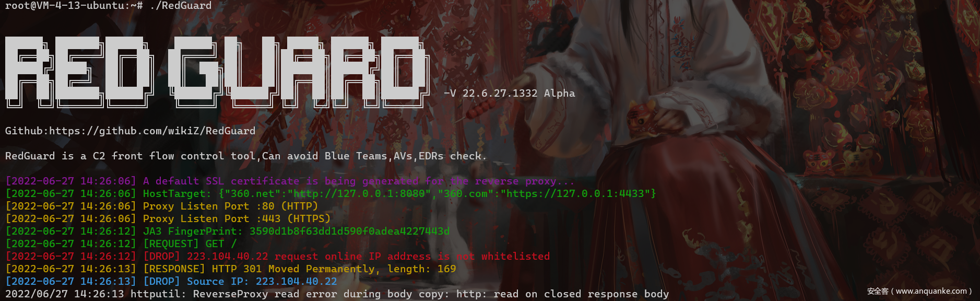Click the [REQUEST] GET / log entry
The width and height of the screenshot is (980, 301).
(190, 244)
